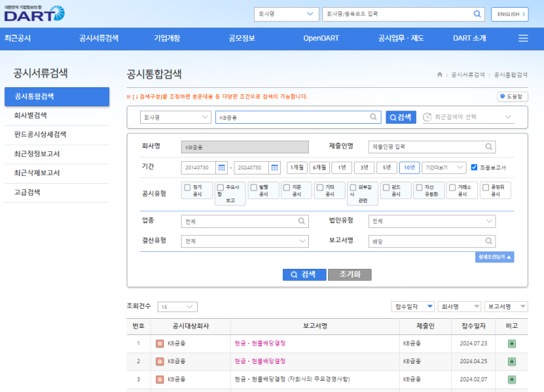Select 최근정정보고서 in the sidebar

click(57, 154)
